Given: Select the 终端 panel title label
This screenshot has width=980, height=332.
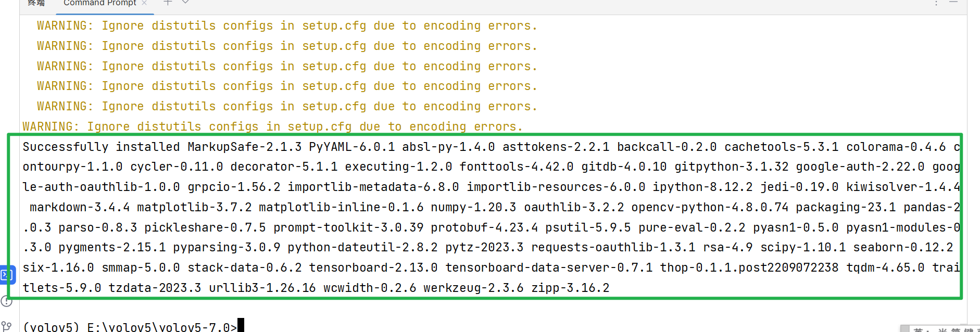Looking at the screenshot, I should [x=36, y=3].
